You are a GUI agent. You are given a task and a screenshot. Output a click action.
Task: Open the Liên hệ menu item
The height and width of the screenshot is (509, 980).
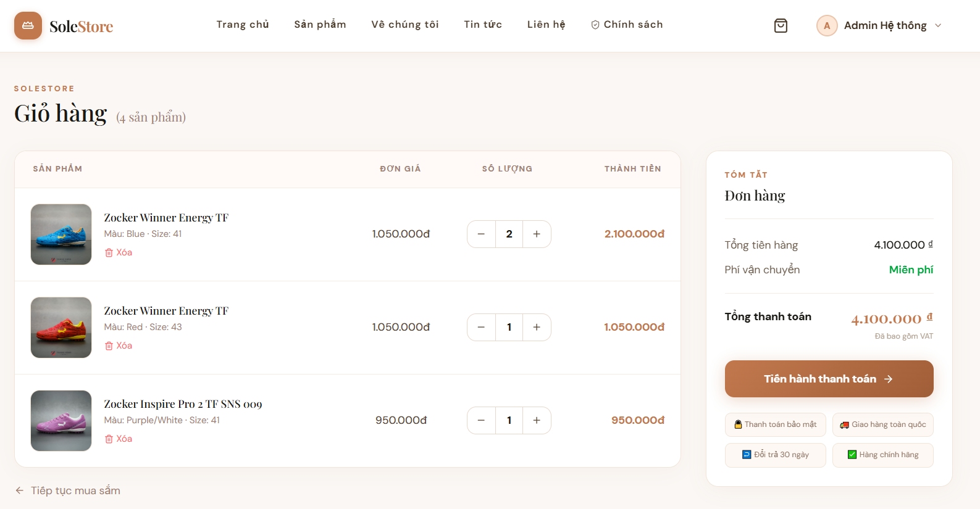(546, 25)
